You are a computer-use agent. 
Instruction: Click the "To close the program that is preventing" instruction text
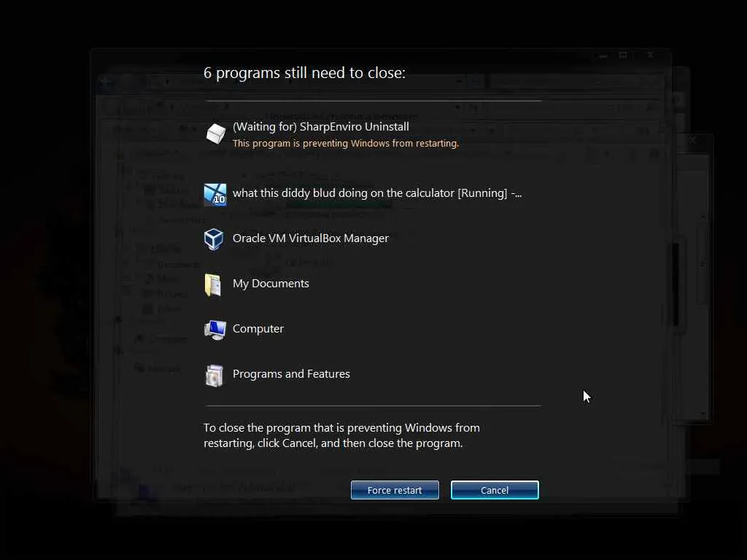[x=341, y=435]
